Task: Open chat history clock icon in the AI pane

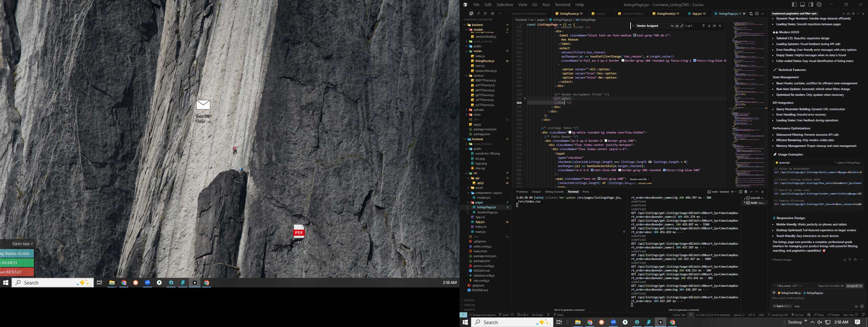Action: [x=853, y=14]
